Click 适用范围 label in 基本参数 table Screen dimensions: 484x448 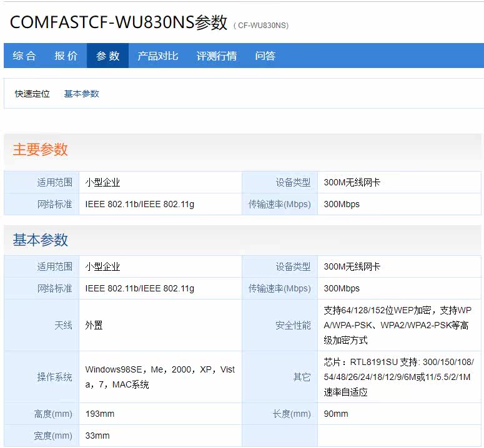(54, 266)
